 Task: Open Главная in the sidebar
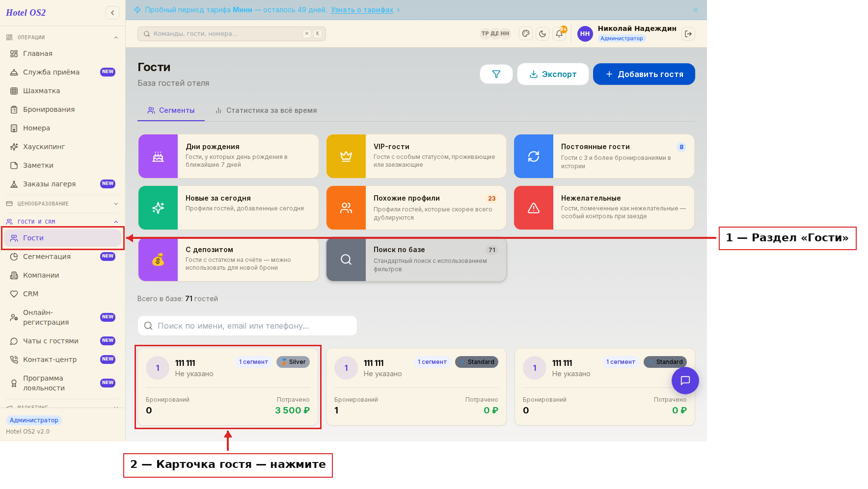click(63, 53)
